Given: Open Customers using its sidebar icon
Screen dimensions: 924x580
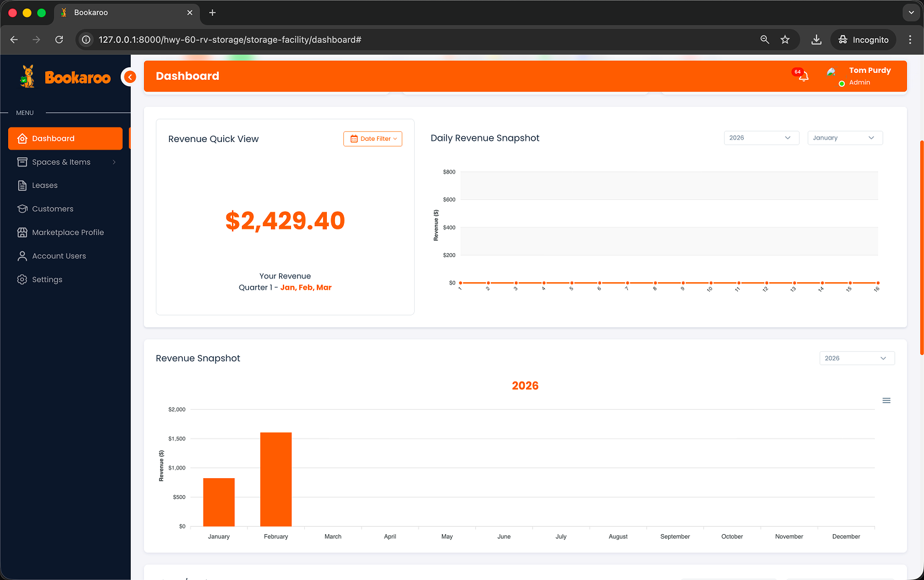Looking at the screenshot, I should pyautogui.click(x=23, y=209).
